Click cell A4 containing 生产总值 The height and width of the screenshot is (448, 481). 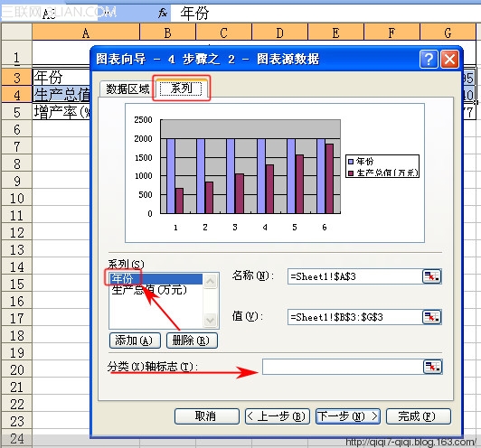pos(61,95)
